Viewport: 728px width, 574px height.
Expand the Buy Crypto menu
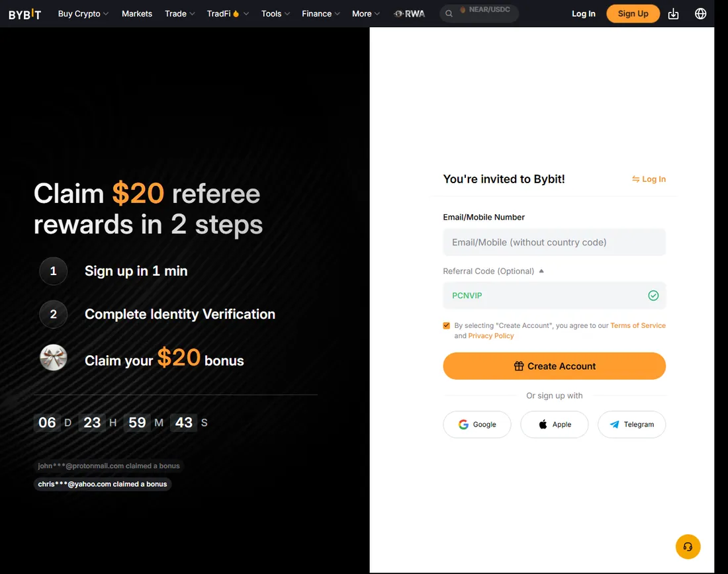pos(83,14)
